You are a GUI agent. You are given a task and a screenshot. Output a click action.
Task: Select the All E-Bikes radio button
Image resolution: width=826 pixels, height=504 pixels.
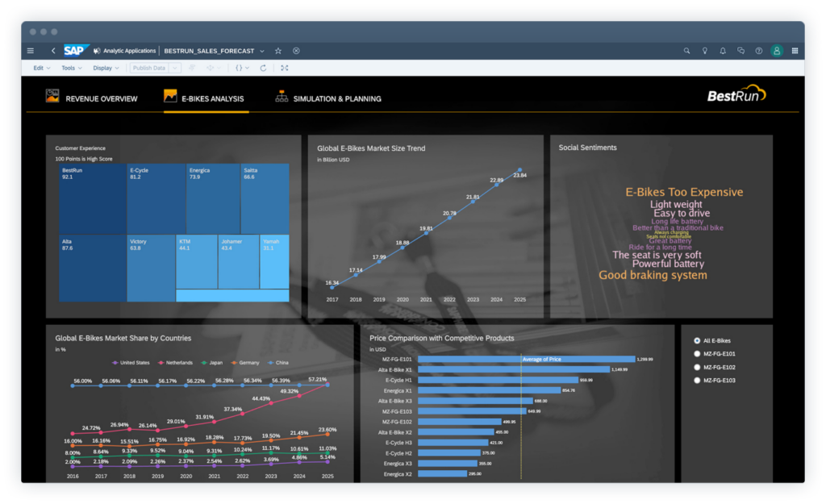click(x=696, y=339)
